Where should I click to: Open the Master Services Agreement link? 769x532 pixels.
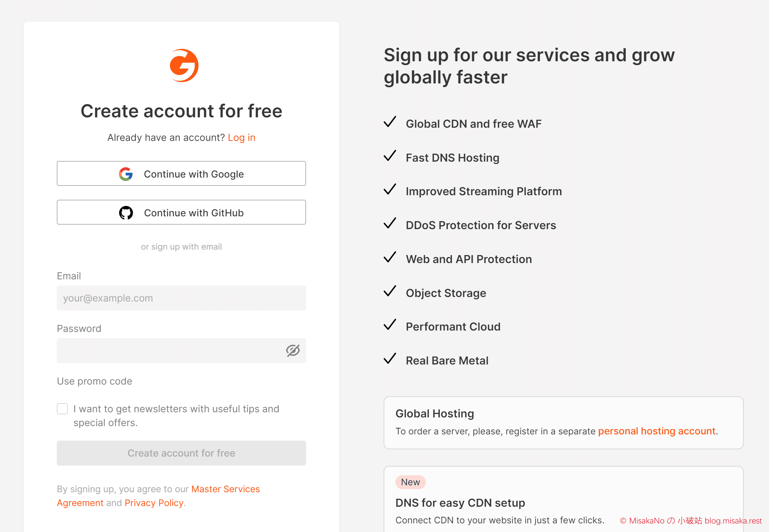coord(159,496)
